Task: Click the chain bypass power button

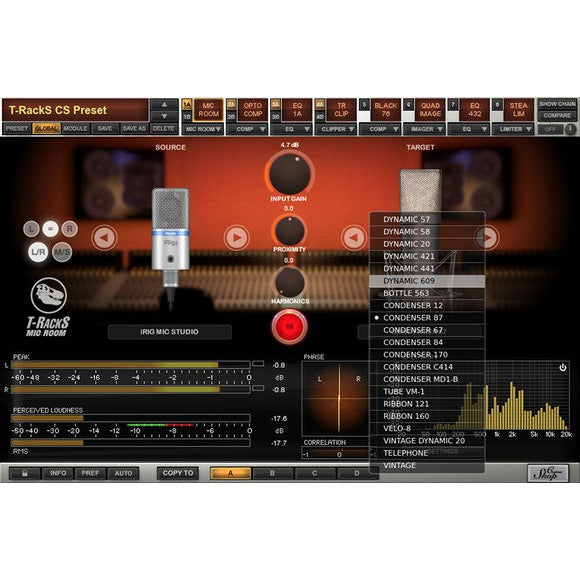Action: 570,129
